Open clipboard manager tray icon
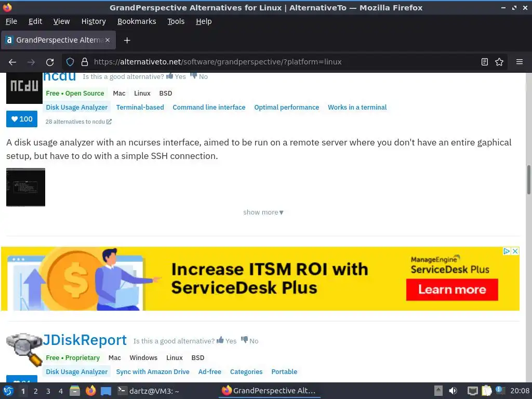The width and height of the screenshot is (532, 399). coord(486,391)
